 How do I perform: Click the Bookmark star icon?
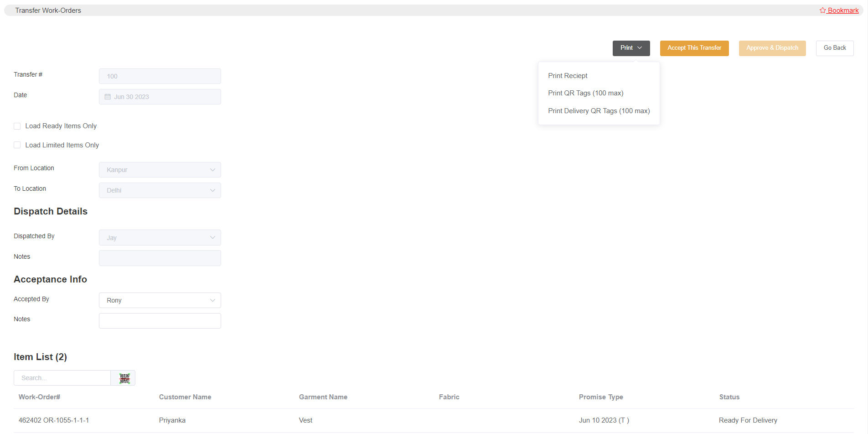pyautogui.click(x=822, y=10)
